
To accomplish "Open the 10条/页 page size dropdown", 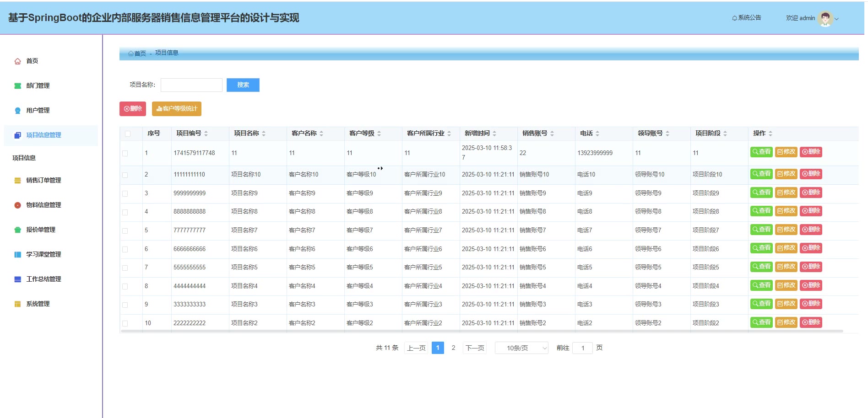I will point(521,348).
